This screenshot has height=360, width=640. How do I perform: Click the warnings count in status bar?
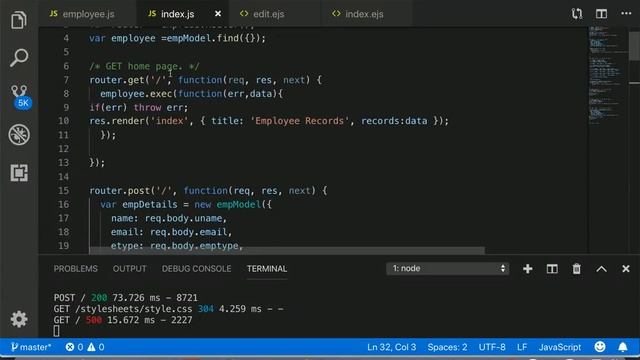[x=96, y=347]
